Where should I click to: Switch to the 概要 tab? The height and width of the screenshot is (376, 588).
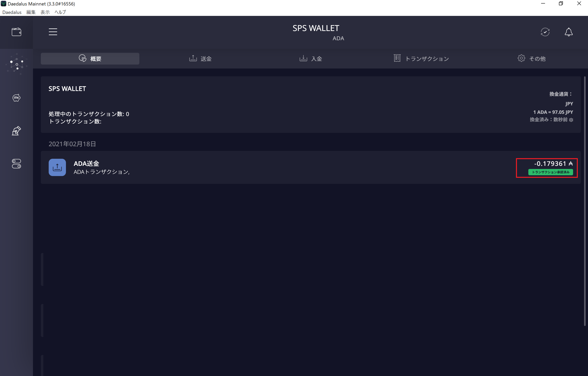[90, 59]
